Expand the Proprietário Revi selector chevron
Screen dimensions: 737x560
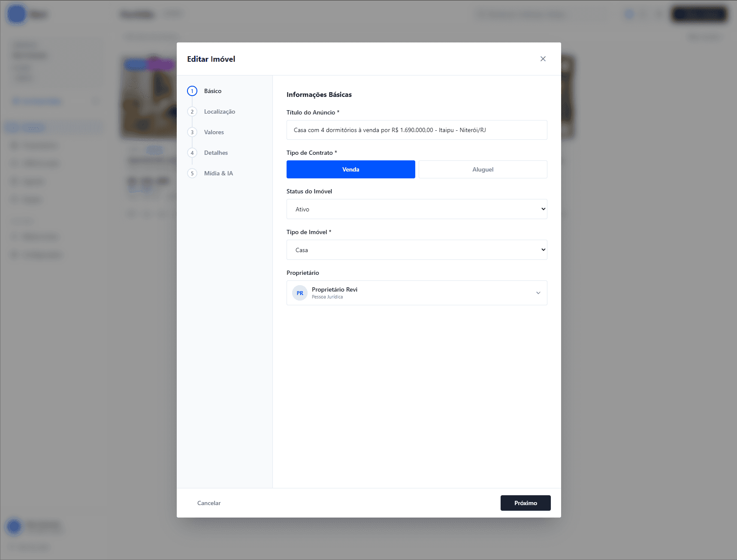pos(538,292)
